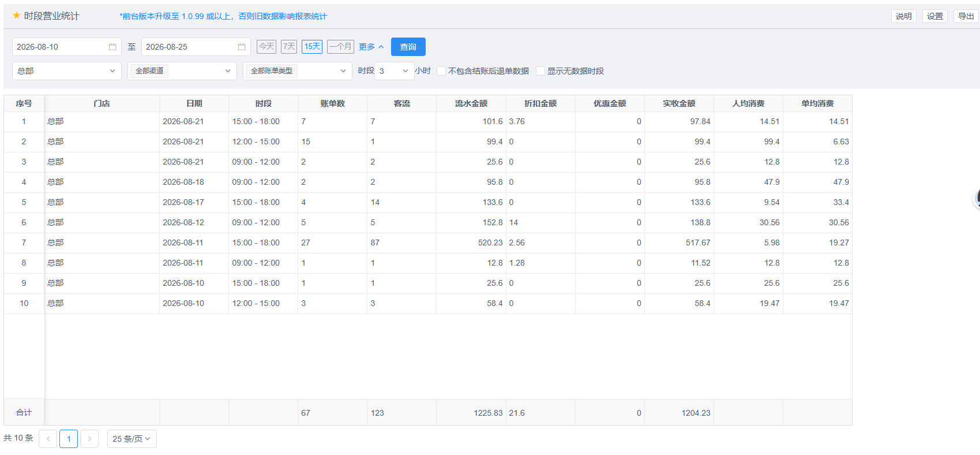
Task: Go to the previous page with the left arrow
Action: point(48,439)
